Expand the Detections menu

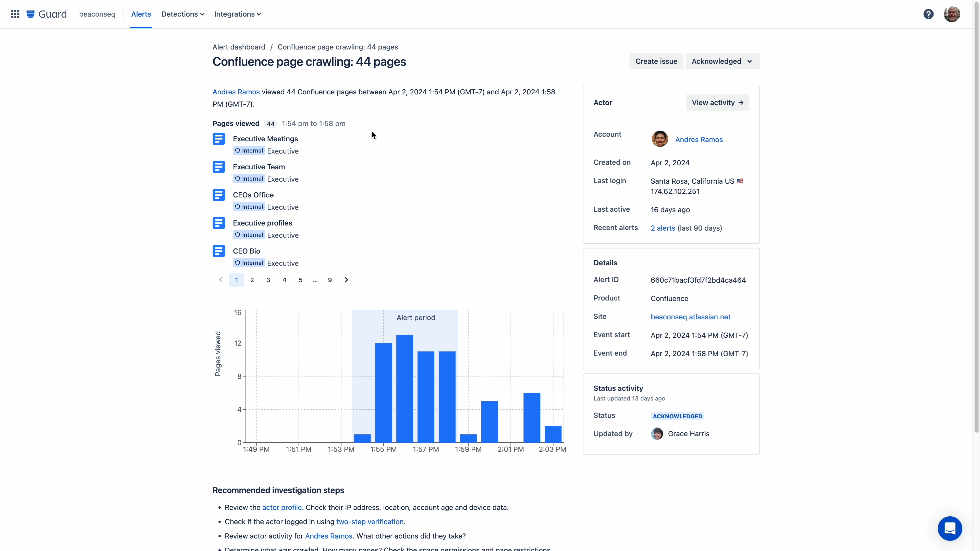pyautogui.click(x=183, y=14)
